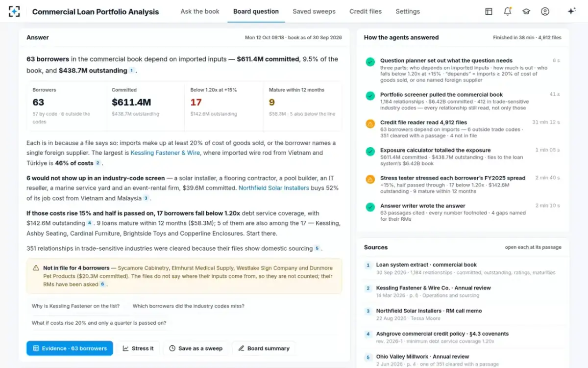588x368 pixels.
Task: Click the Stress it button
Action: 138,348
